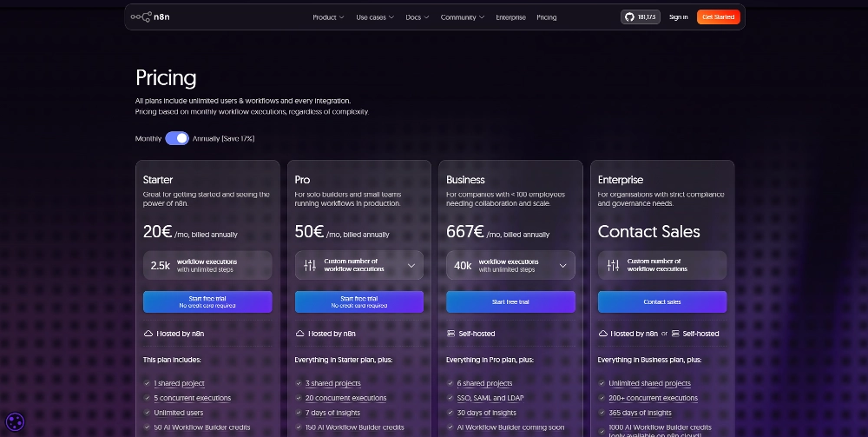The image size is (868, 437).
Task: Click the sliders icon in the Pro card
Action: click(310, 265)
